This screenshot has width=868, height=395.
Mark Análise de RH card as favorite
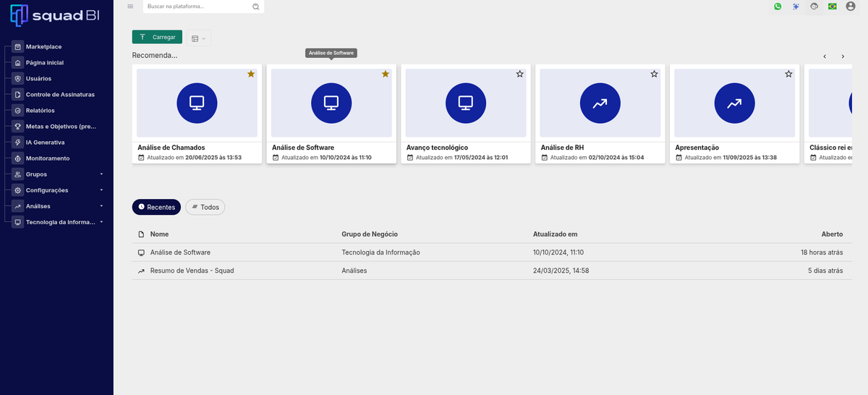pos(654,74)
